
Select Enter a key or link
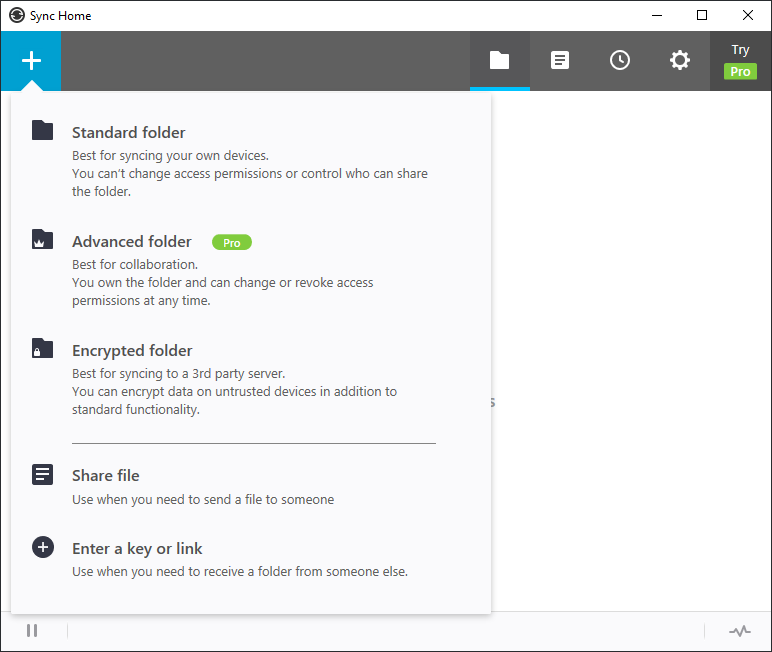tap(137, 549)
